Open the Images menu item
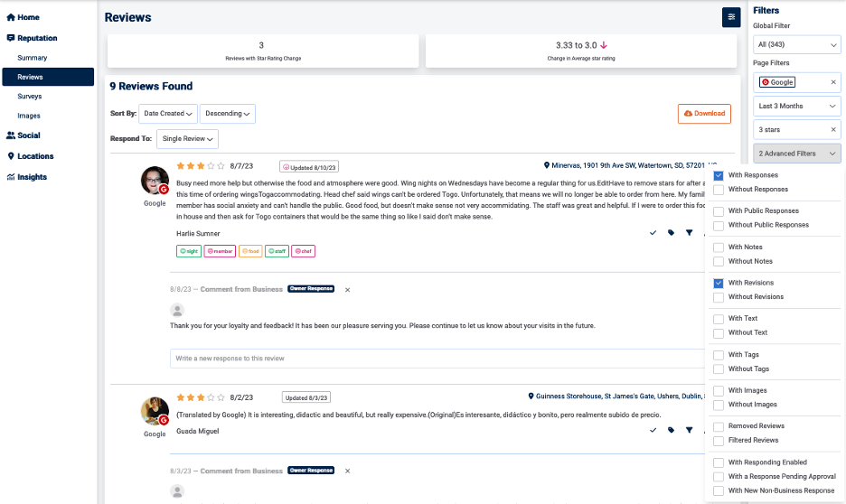 tap(29, 116)
